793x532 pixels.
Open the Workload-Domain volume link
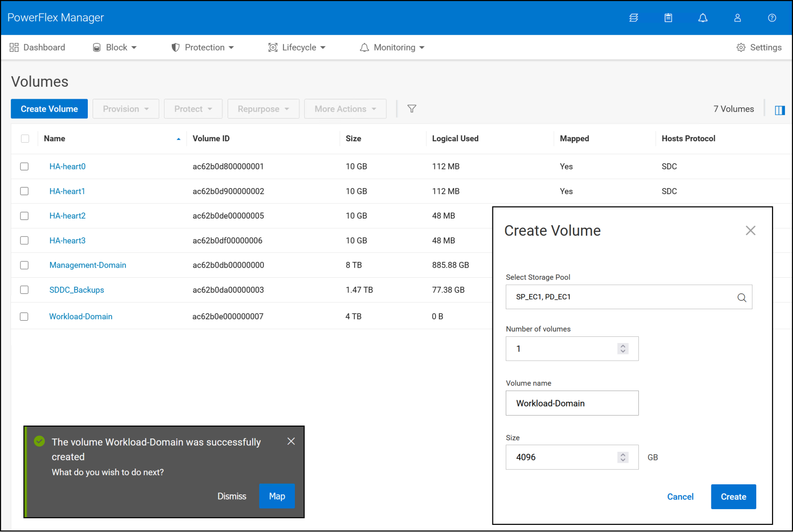click(x=81, y=316)
